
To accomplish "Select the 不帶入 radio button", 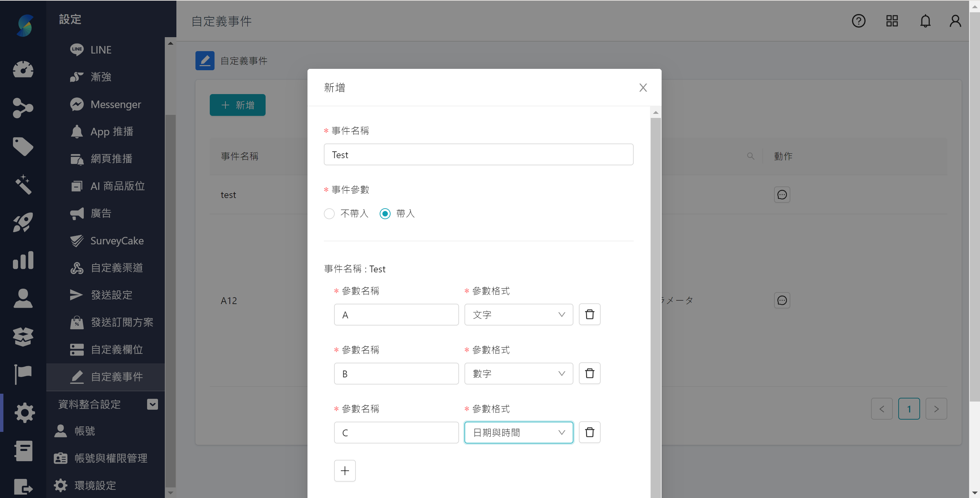I will (329, 214).
